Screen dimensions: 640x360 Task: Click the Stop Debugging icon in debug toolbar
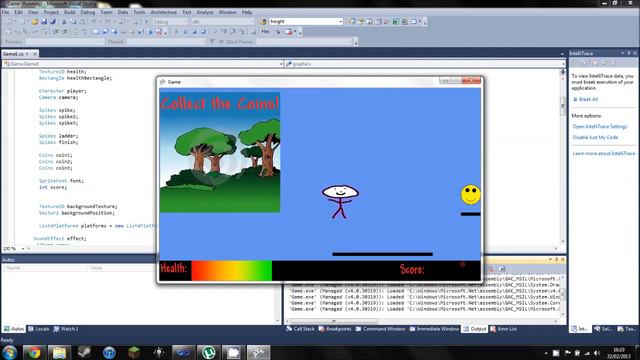point(194,32)
